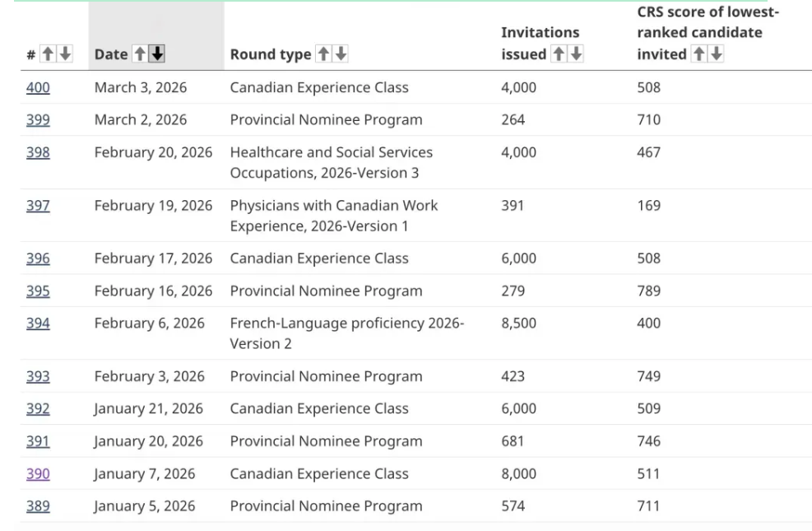Click the Date column header text

pyautogui.click(x=111, y=54)
